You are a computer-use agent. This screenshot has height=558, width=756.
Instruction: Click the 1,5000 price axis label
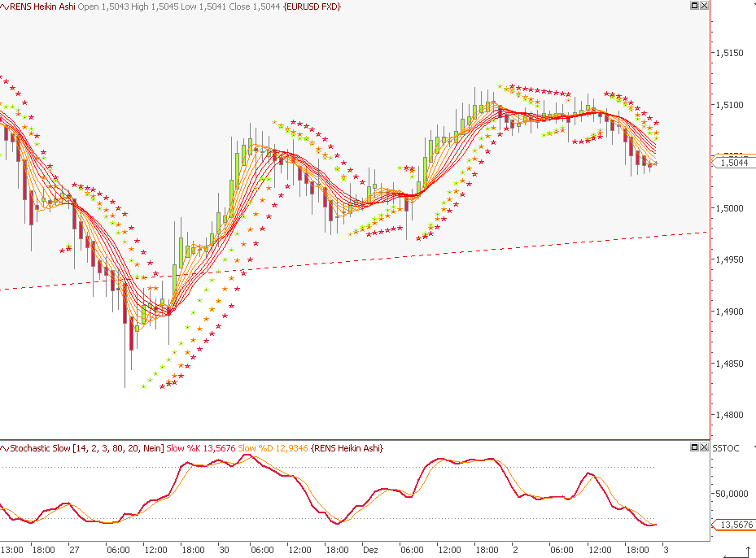[x=729, y=208]
